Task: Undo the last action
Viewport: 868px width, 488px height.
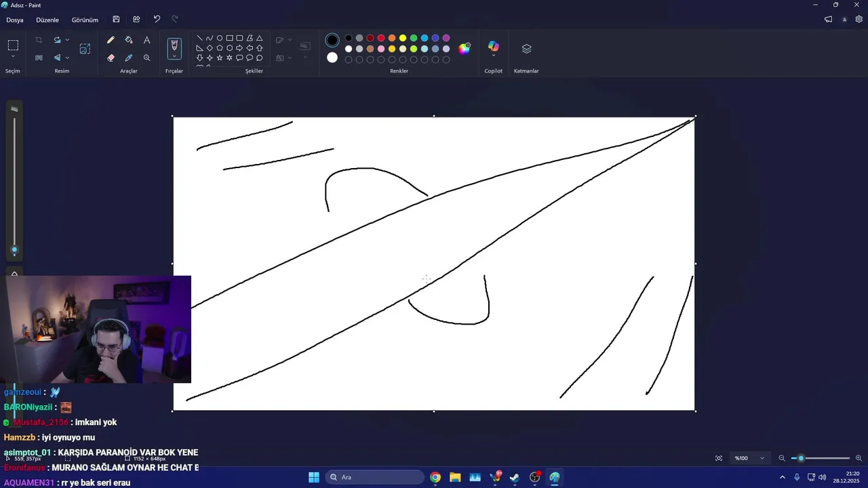Action: click(x=157, y=20)
